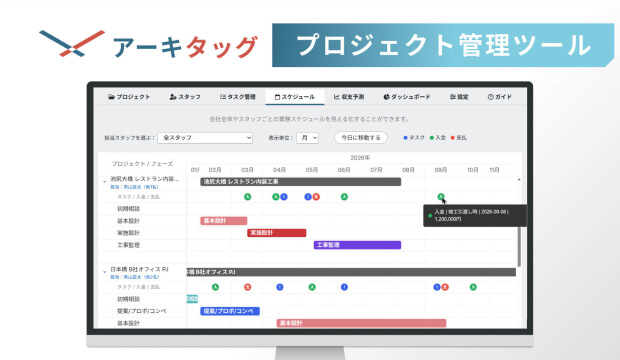The image size is (620, 360).
Task: Click 池尻大橋 red 支払 marker in 05月
Action: 316,197
